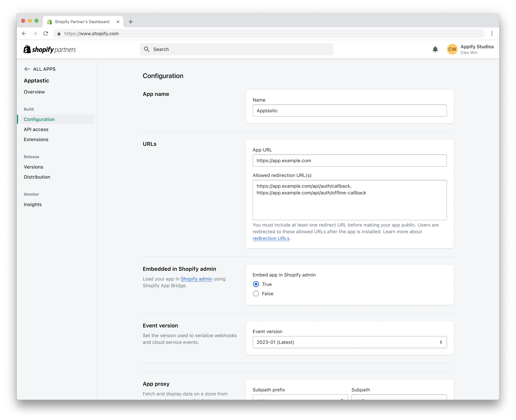Open the Versions section
The height and width of the screenshot is (420, 516).
tap(33, 167)
